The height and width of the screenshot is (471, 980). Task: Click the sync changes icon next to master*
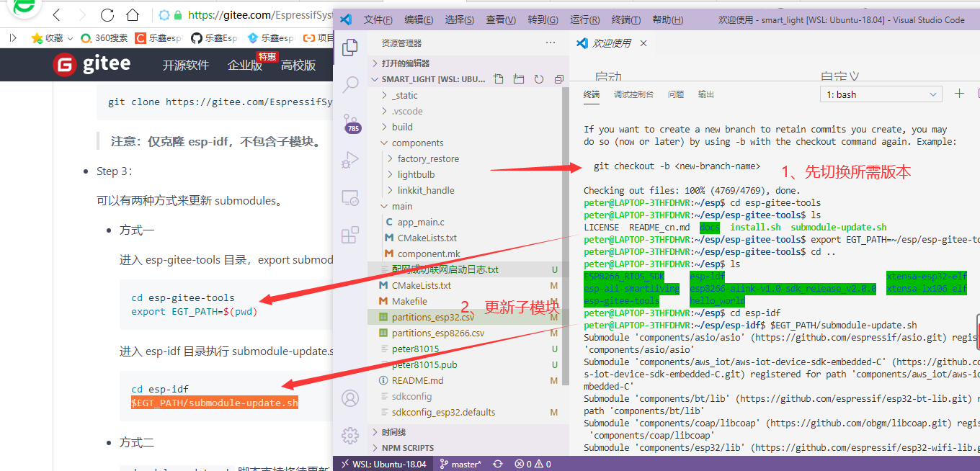point(497,463)
